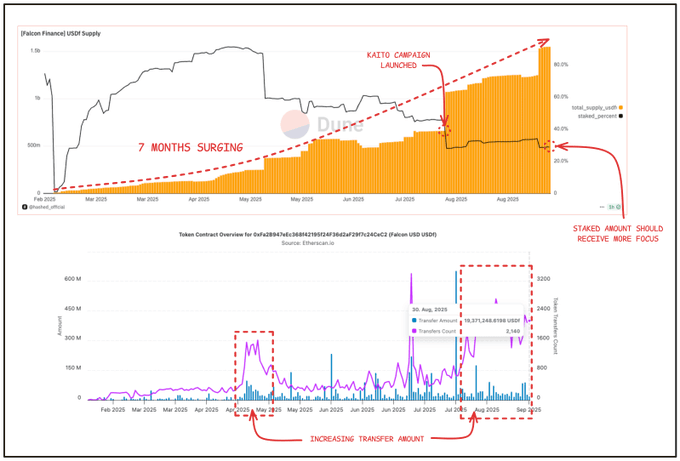Image resolution: width=680 pixels, height=461 pixels.
Task: Click the Jun 2025 label on Dune chart
Action: [353, 199]
